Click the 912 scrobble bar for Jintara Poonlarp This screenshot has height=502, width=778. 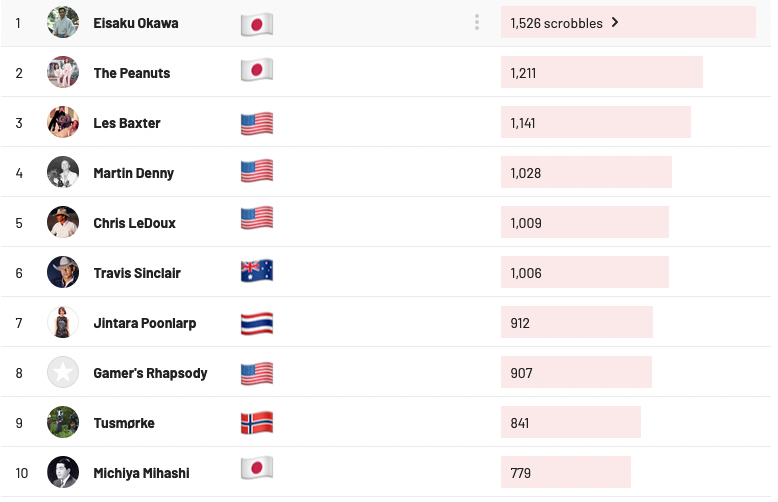tap(576, 322)
